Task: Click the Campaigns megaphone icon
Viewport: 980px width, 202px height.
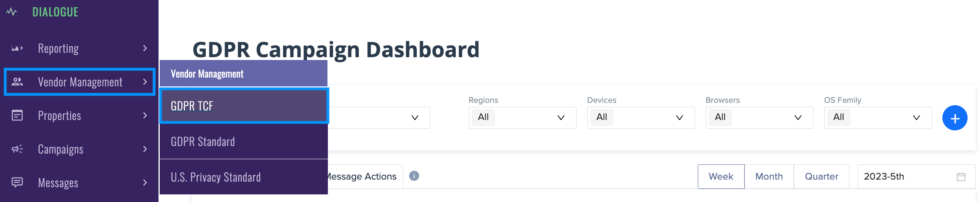Action: [17, 149]
